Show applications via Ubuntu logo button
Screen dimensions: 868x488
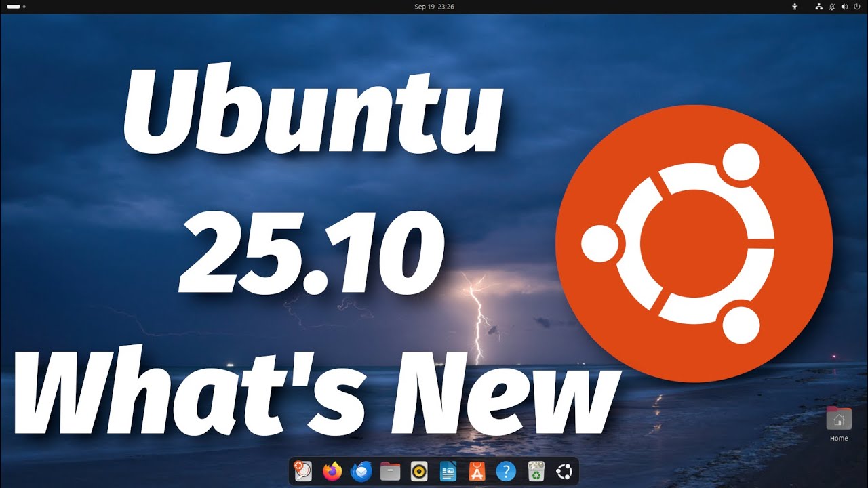(x=564, y=471)
